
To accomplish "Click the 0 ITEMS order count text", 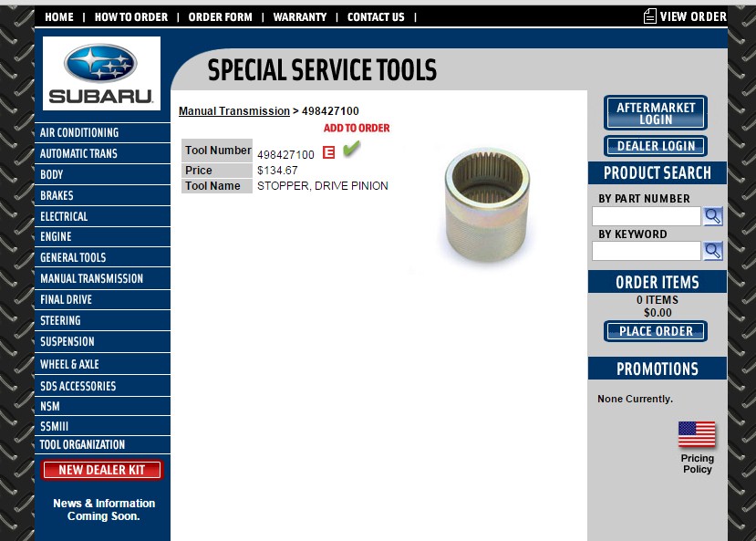I will (658, 300).
